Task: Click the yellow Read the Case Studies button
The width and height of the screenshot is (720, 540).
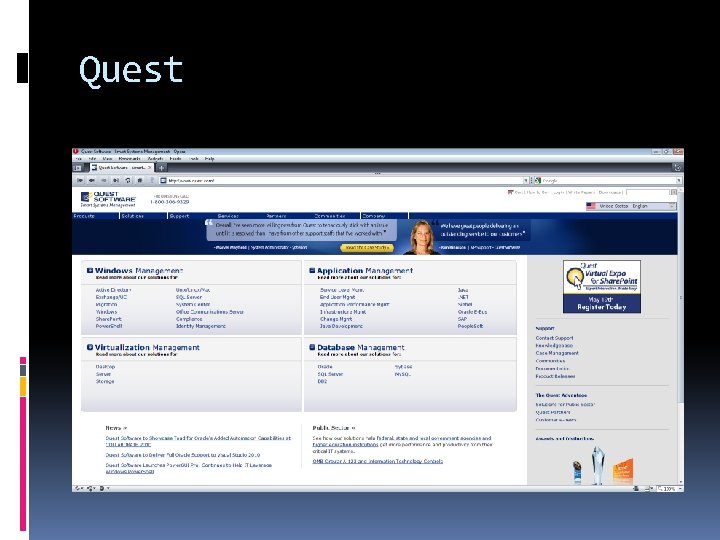Action: (367, 248)
